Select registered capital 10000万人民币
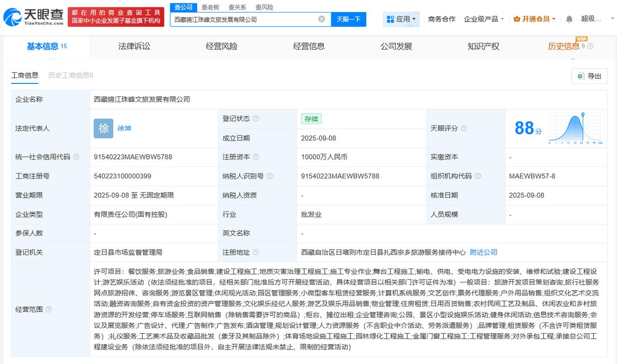The width and height of the screenshot is (617, 364). point(324,157)
